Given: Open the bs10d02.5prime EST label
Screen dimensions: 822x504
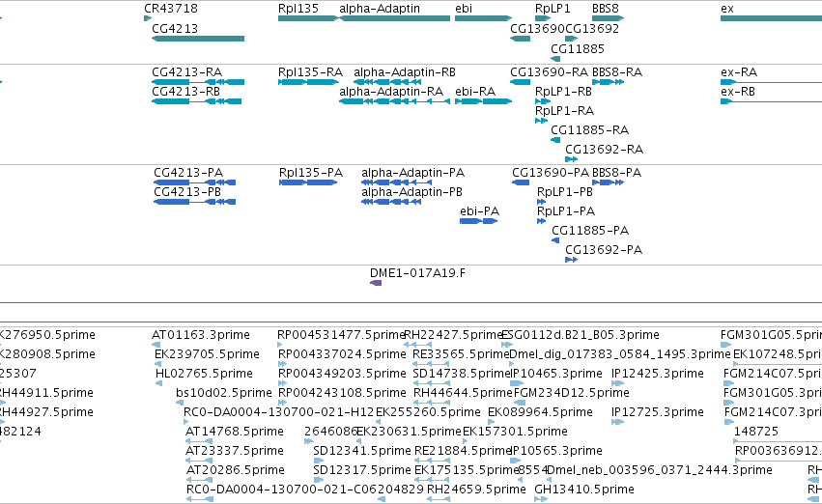Looking at the screenshot, I should pyautogui.click(x=224, y=392).
